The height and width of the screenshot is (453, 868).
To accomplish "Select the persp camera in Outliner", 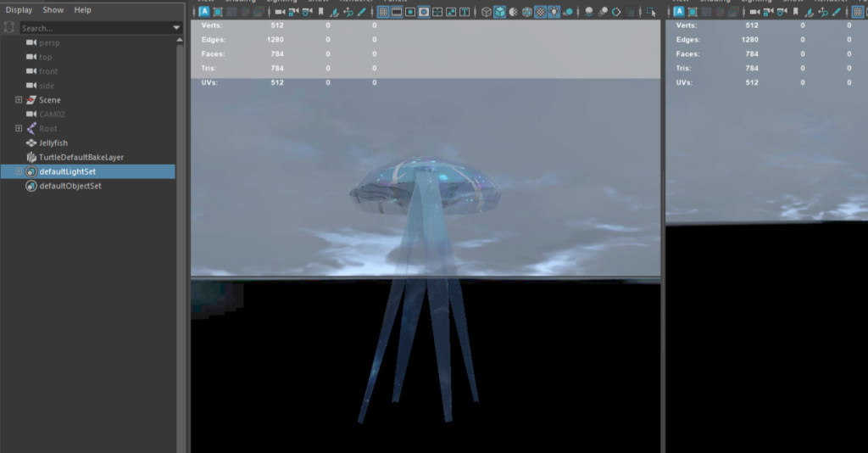I will (x=49, y=42).
